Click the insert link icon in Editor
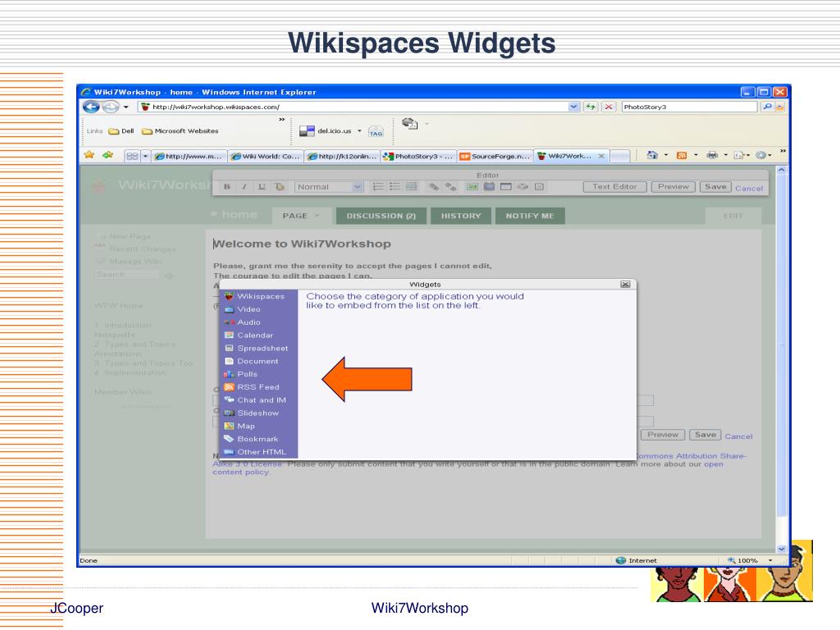 click(434, 186)
